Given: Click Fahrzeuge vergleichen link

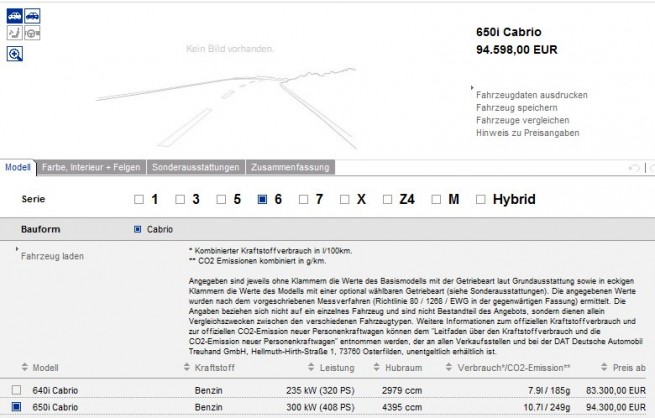Looking at the screenshot, I should [523, 120].
